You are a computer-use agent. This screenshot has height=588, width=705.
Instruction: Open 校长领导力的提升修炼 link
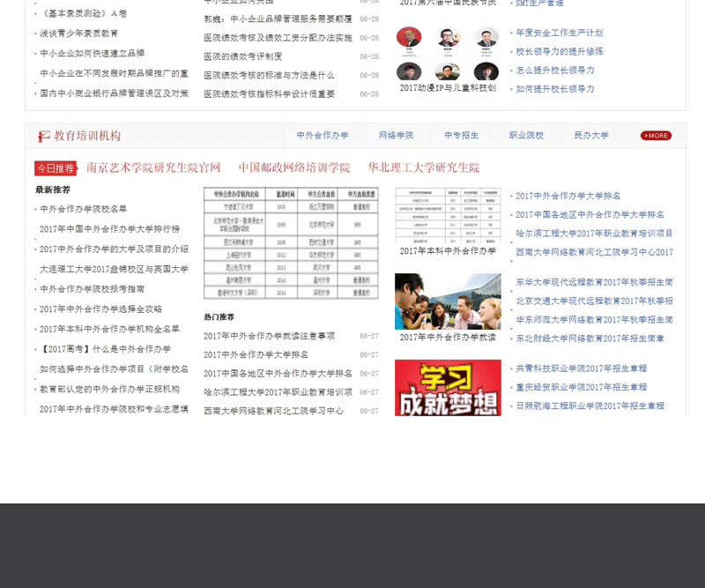click(x=560, y=52)
